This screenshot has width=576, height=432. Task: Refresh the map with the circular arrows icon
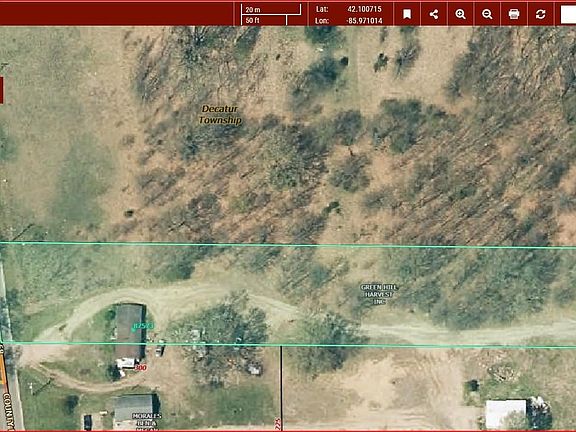tap(540, 14)
